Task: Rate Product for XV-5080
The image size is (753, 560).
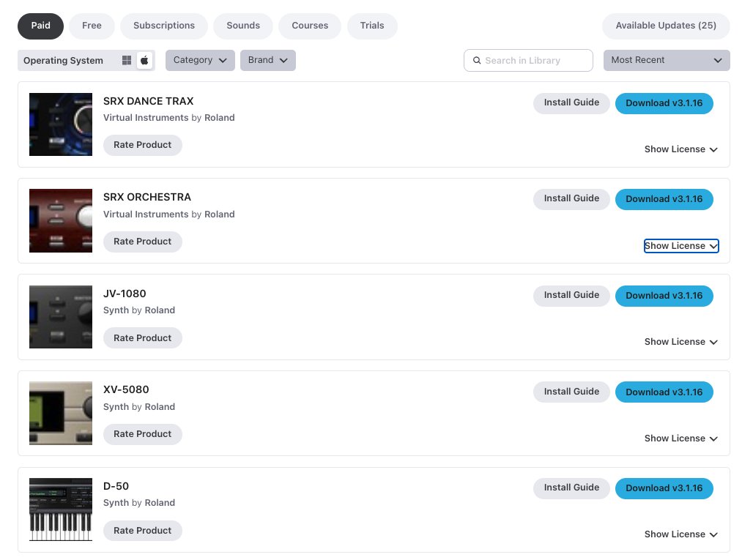Action: [143, 434]
